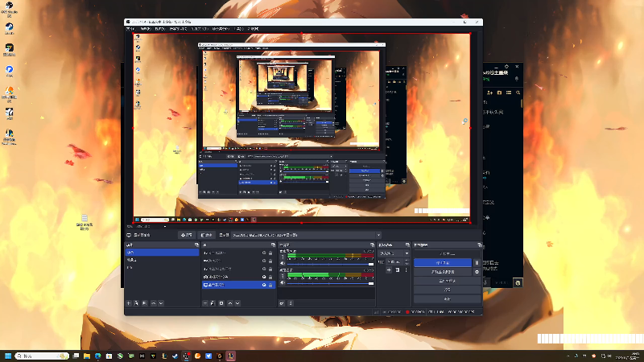Select the second scene in the Scenes list
The width and height of the screenshot is (644, 362).
(162, 260)
